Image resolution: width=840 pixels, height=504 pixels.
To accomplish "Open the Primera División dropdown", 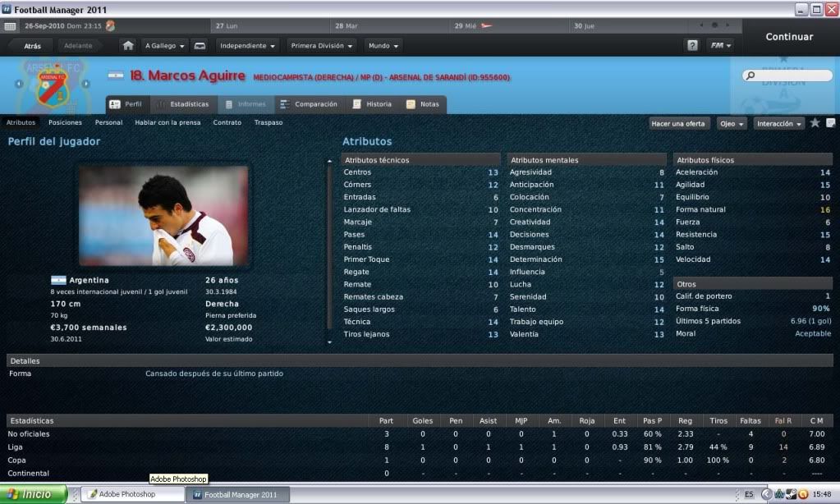I will (321, 46).
